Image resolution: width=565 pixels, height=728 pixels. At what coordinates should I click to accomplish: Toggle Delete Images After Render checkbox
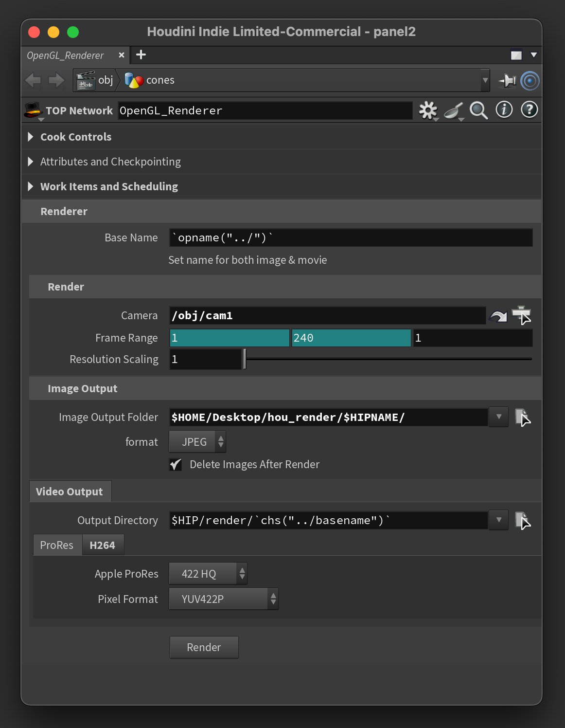pyautogui.click(x=176, y=465)
